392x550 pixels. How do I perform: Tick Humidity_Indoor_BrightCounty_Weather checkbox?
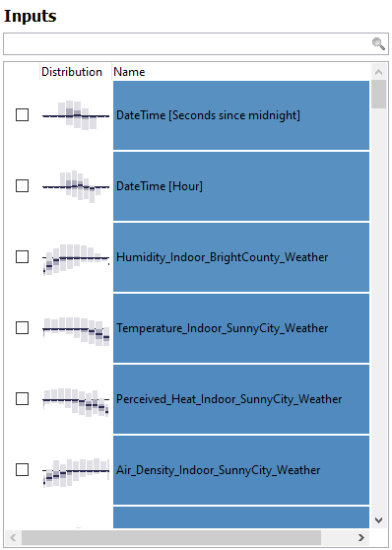click(22, 256)
